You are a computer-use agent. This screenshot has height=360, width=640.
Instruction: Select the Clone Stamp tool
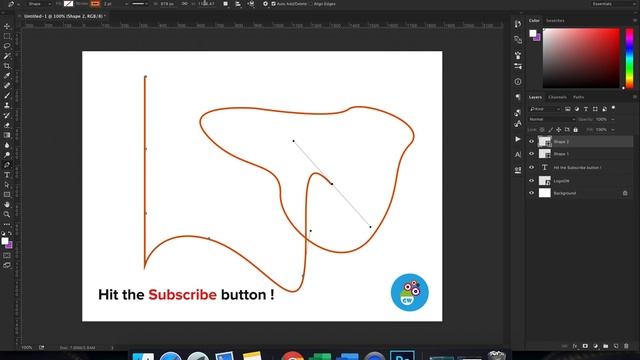(7, 105)
